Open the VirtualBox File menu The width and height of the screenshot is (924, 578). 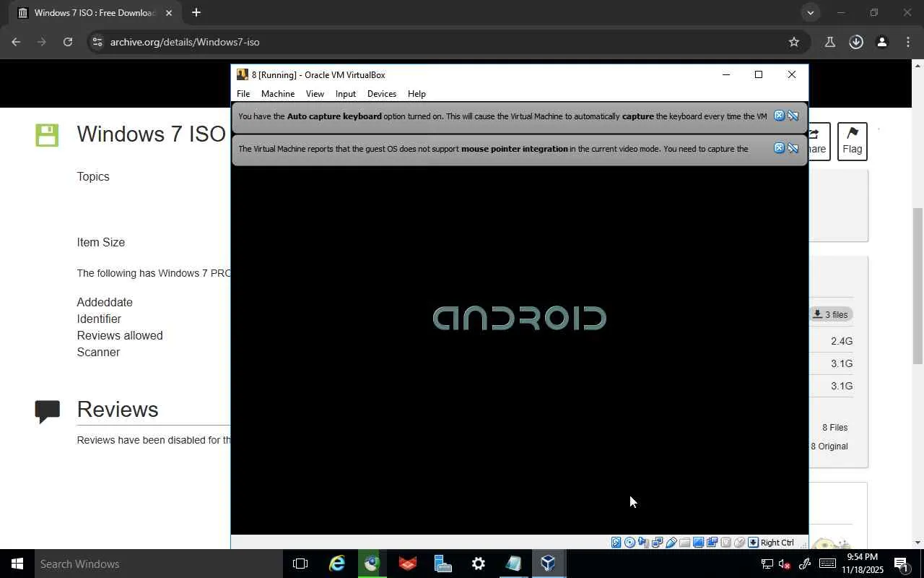point(243,94)
